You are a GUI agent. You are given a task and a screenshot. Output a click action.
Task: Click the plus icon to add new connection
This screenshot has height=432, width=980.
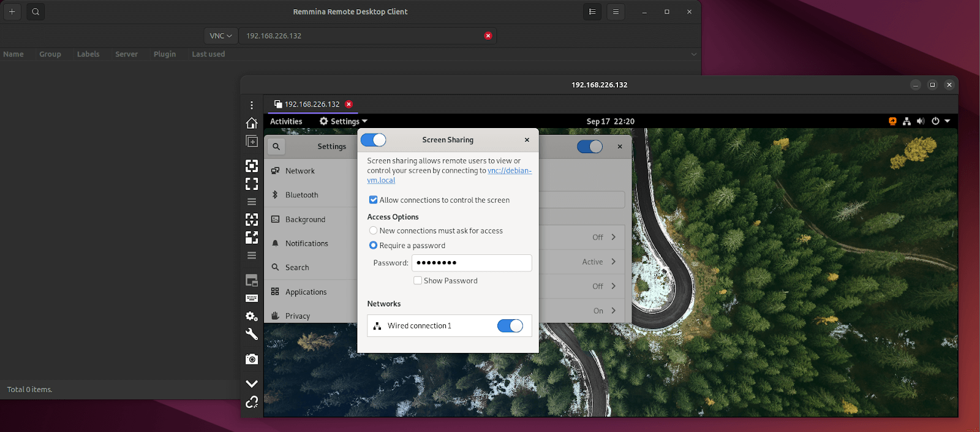coord(12,12)
